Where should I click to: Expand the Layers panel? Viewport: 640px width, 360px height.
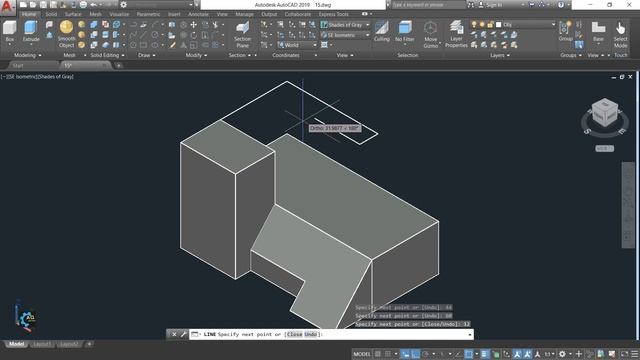(x=500, y=55)
